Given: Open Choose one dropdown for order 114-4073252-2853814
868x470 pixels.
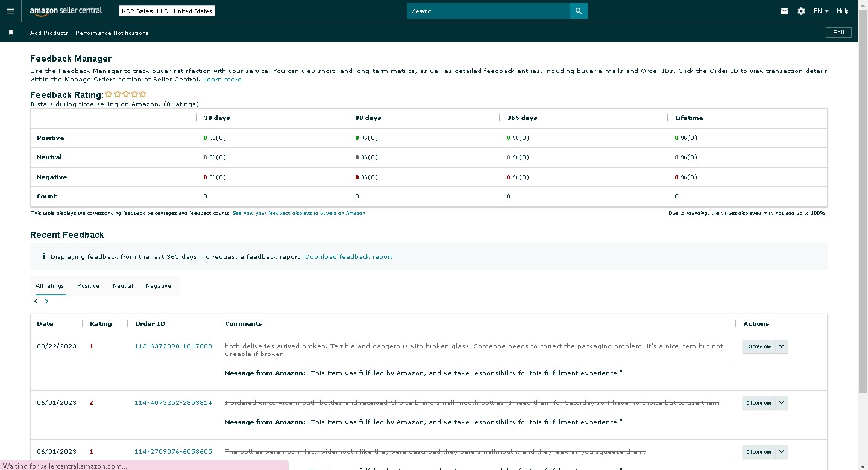Looking at the screenshot, I should [765, 403].
